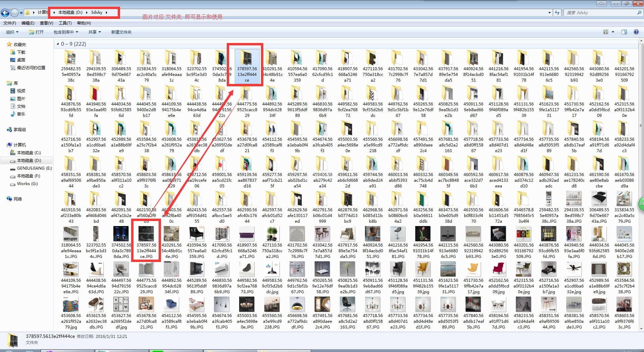The image size is (644, 352).
Task: Expand the 组织 dropdown menu
Action: (x=12, y=32)
